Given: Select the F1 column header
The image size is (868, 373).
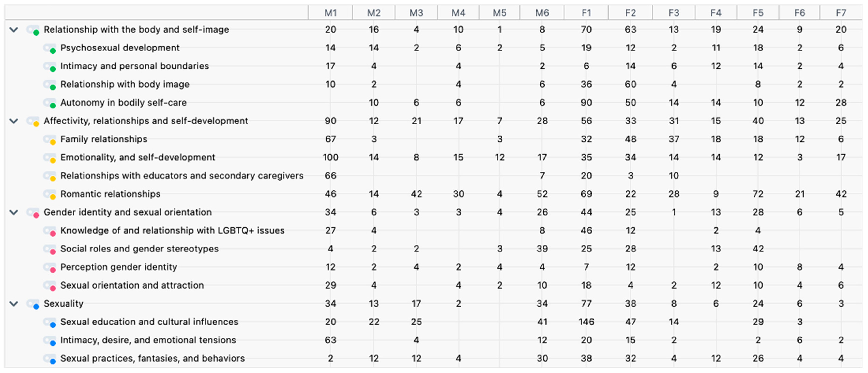Looking at the screenshot, I should (x=586, y=13).
